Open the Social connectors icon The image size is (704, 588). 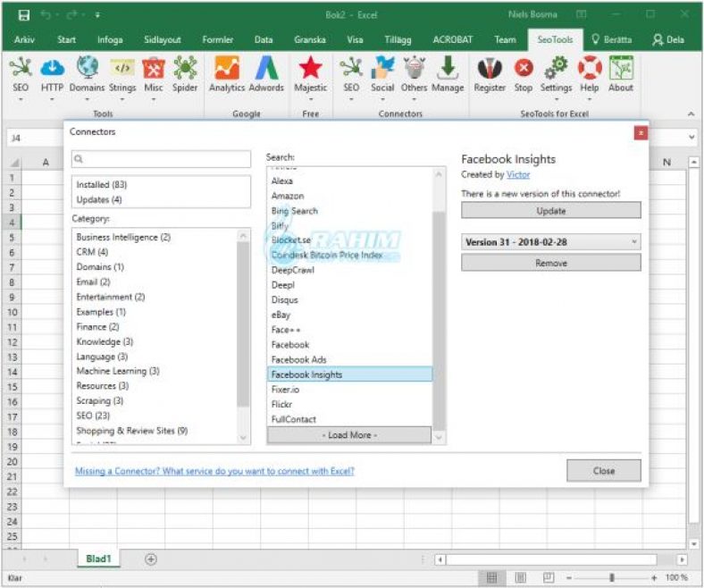(x=382, y=67)
